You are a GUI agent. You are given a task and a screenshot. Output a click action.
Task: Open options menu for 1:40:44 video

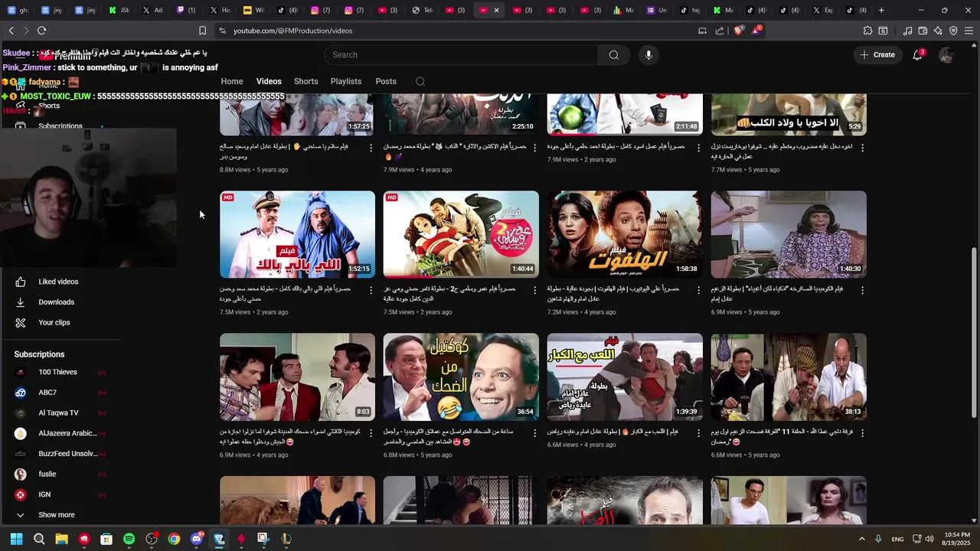535,290
